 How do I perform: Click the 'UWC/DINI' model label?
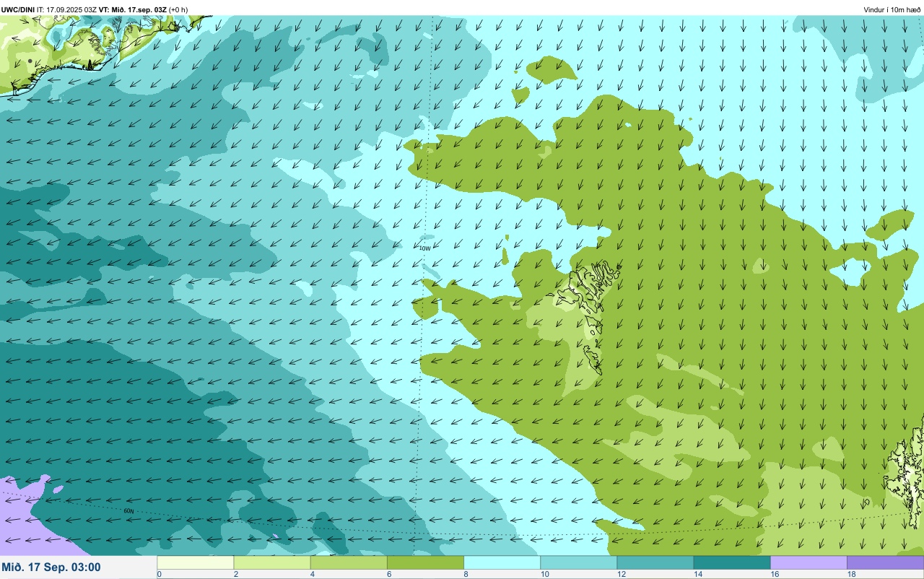coord(18,9)
